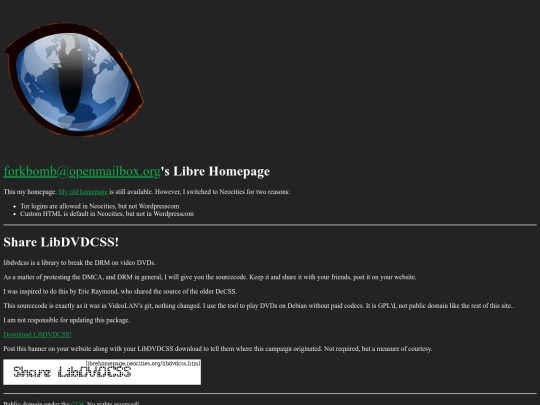Image resolution: width=540 pixels, height=405 pixels.
Task: Click the 'This sourcecode is exactly as it was' paragraph
Action: (x=259, y=306)
